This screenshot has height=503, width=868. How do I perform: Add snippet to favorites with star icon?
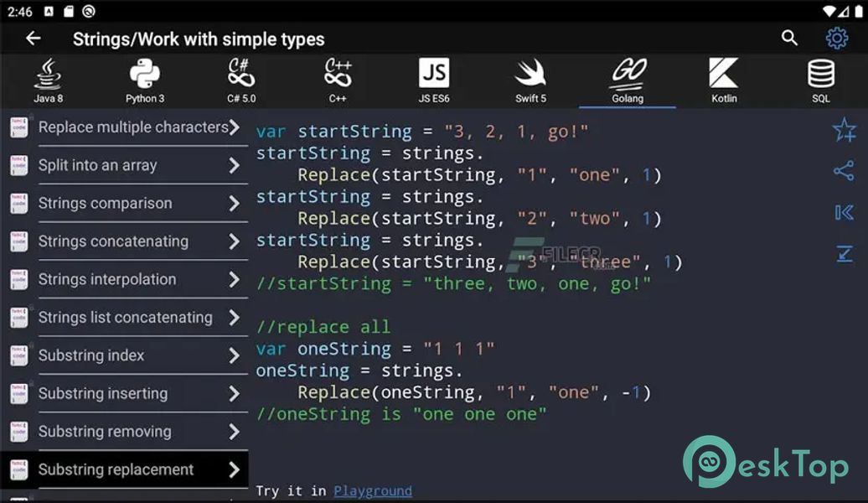coord(844,130)
